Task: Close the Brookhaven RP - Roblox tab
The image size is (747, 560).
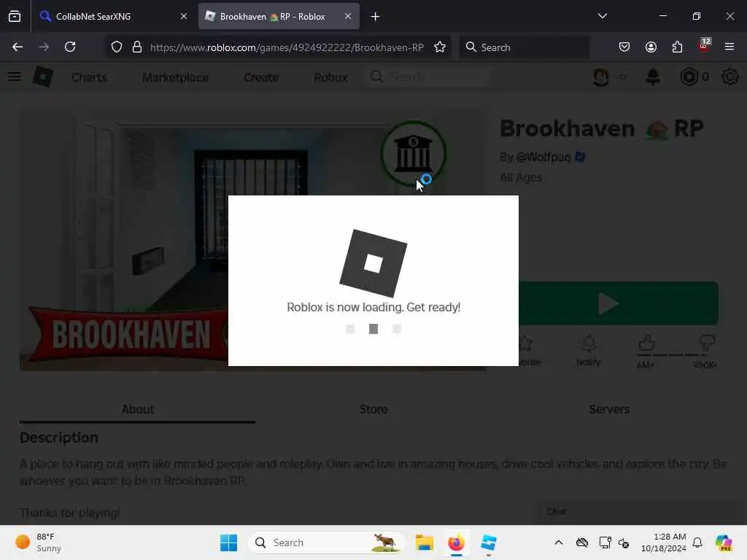Action: pyautogui.click(x=348, y=16)
